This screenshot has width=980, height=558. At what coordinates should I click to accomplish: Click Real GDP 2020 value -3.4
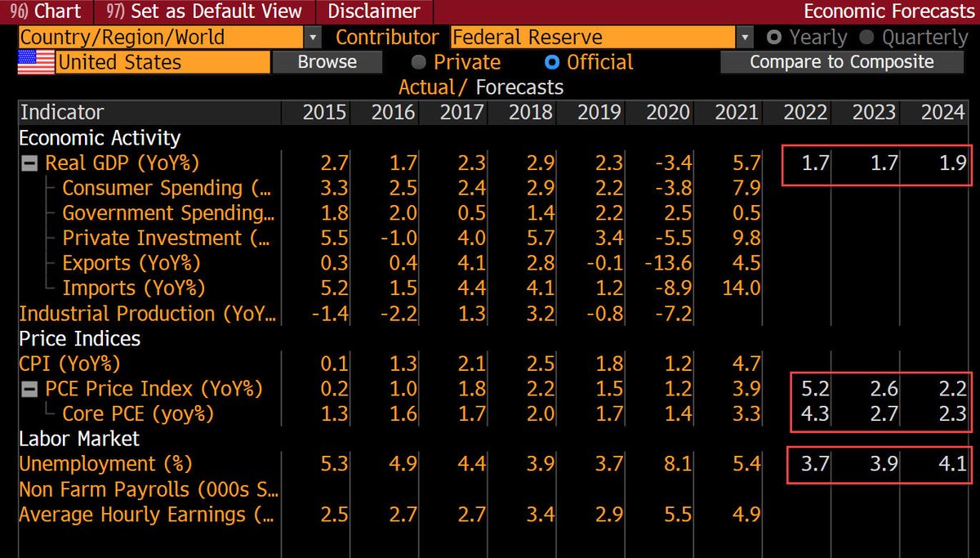coord(674,163)
